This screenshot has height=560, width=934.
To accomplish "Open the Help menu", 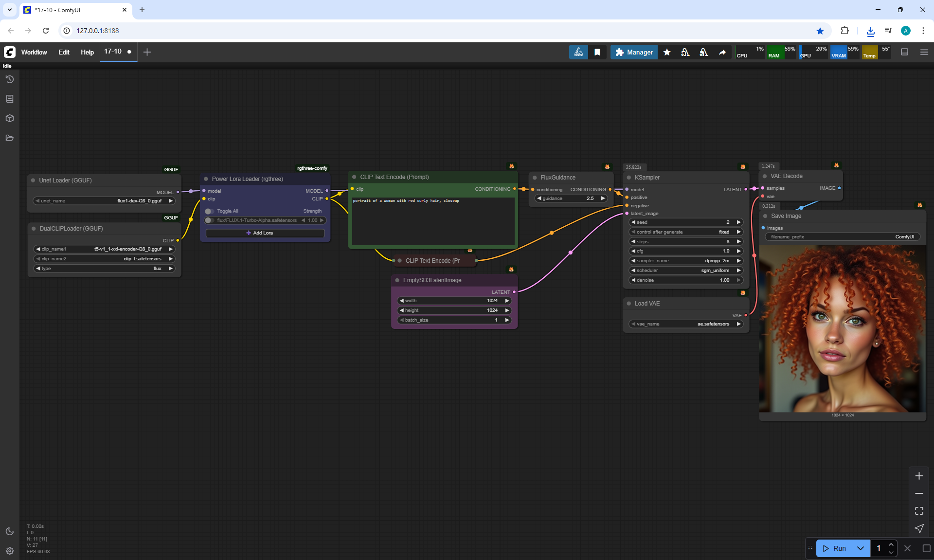I will [x=87, y=52].
